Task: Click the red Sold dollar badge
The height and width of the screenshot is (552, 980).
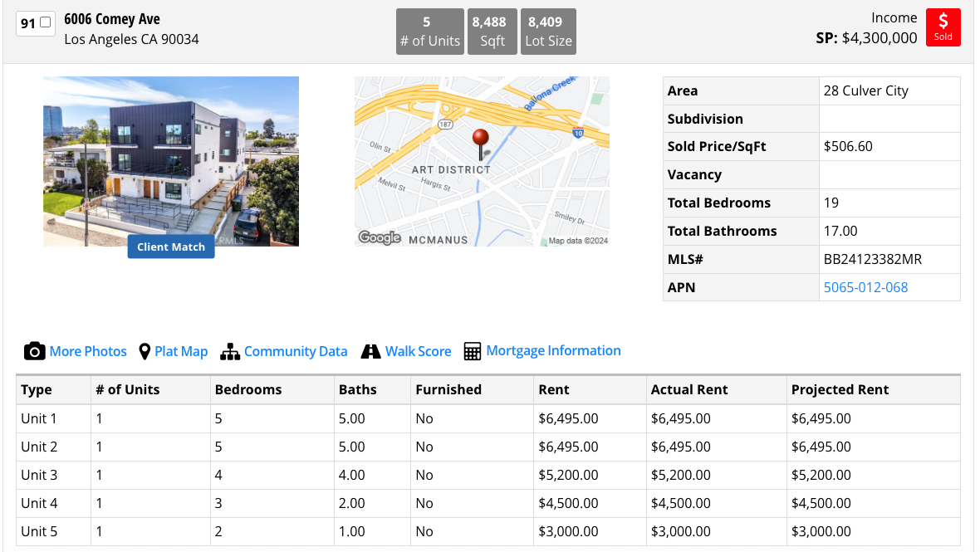Action: (943, 27)
